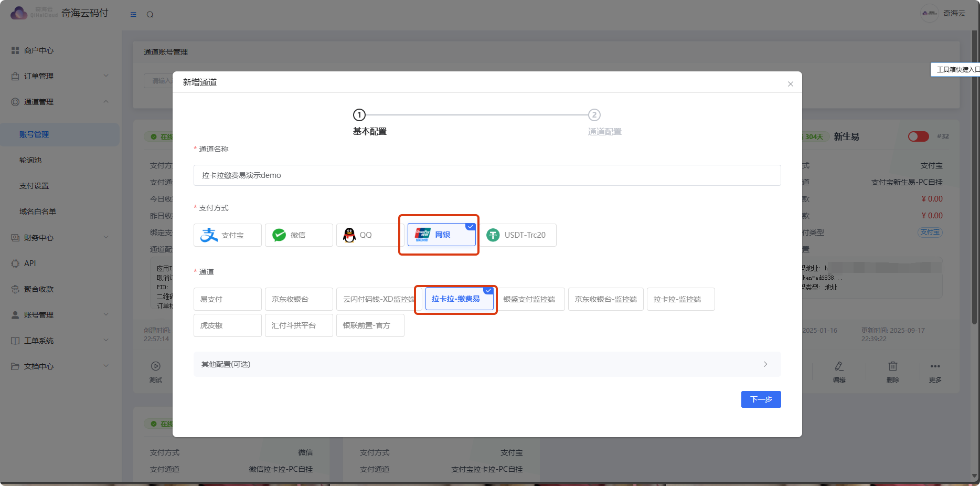Screen dimensions: 980x486
Task: Expand the 财务中心 sidebar menu
Action: (60, 238)
